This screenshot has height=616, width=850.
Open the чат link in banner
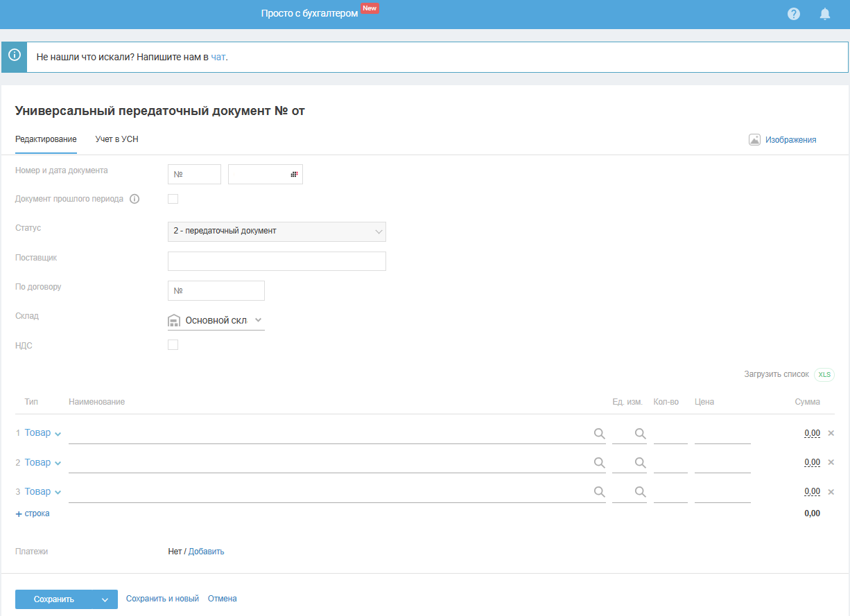218,57
